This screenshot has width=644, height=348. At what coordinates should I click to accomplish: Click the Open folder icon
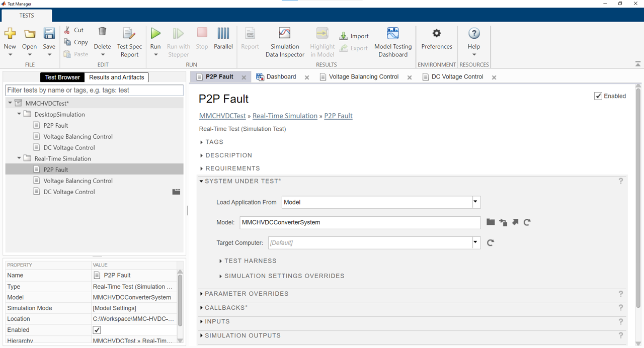pyautogui.click(x=30, y=34)
